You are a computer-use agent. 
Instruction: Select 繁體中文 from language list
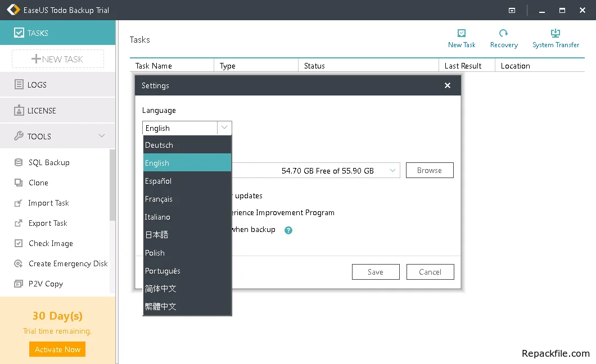pyautogui.click(x=187, y=306)
